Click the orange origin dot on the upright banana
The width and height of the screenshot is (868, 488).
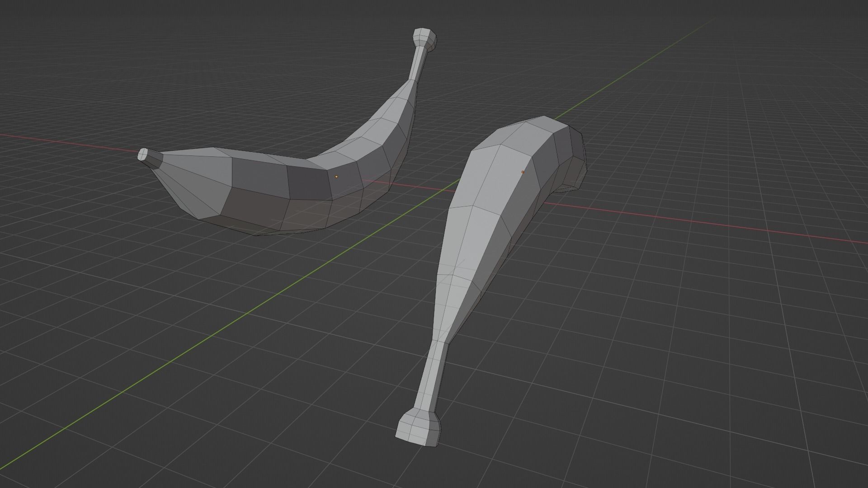coord(523,172)
